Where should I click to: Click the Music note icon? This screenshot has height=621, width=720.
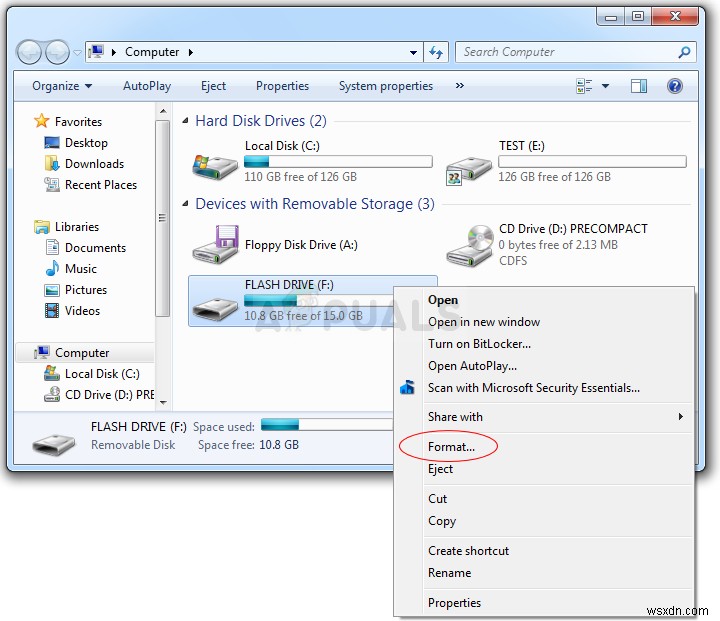(52, 268)
